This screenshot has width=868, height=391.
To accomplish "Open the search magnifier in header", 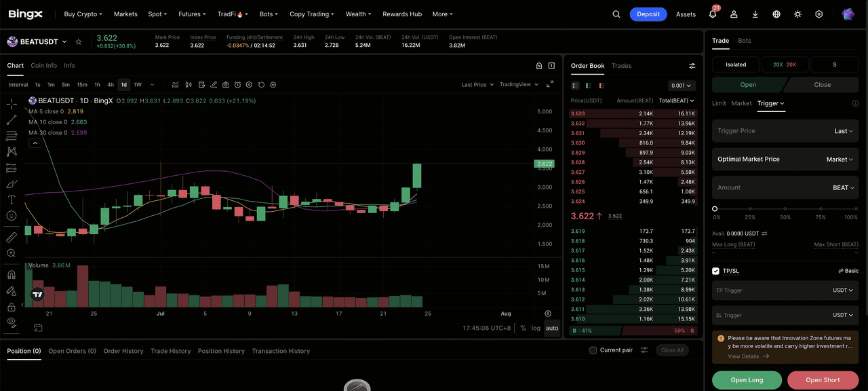I will (616, 14).
